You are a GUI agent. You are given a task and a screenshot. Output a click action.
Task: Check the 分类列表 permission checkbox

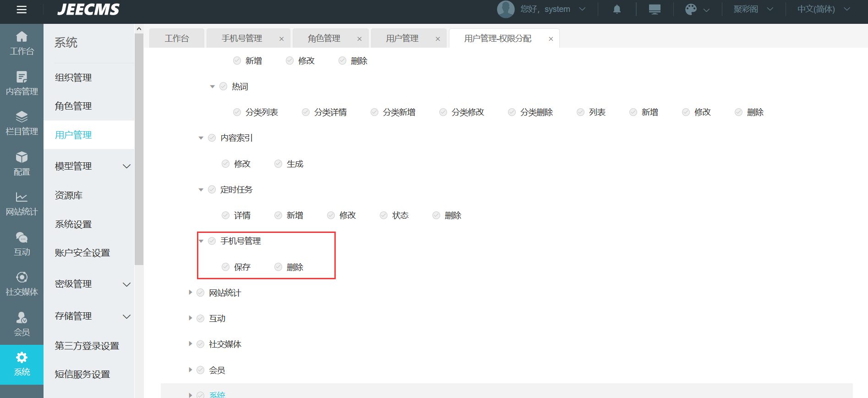[x=237, y=112]
